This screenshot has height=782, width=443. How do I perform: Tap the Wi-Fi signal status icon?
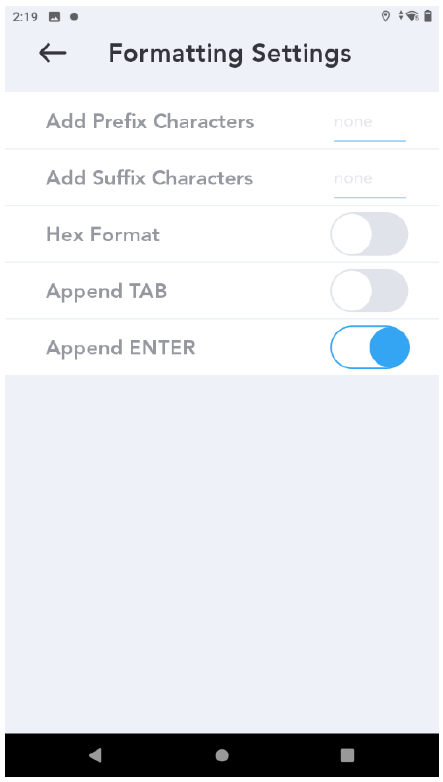click(x=412, y=16)
